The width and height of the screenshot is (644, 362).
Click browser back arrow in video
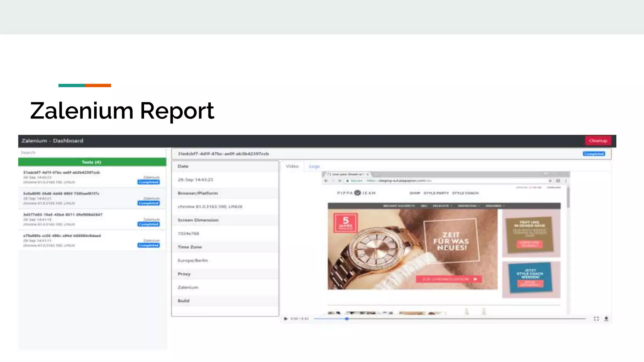326,181
